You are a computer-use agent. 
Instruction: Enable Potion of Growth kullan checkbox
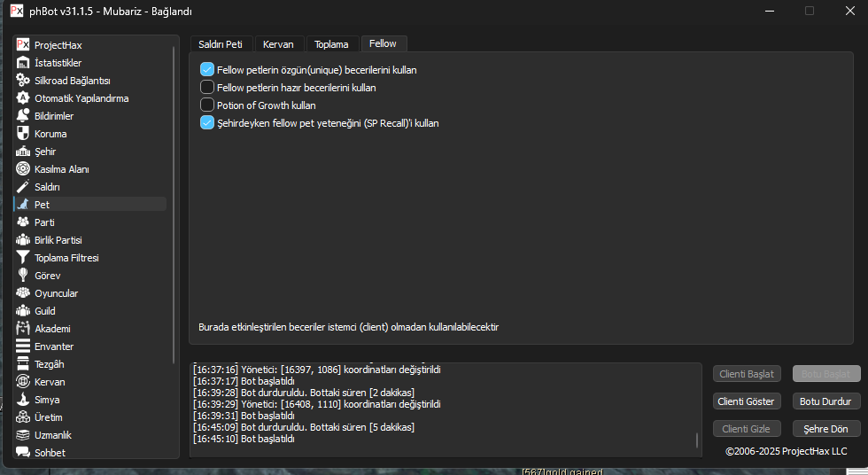coord(207,105)
